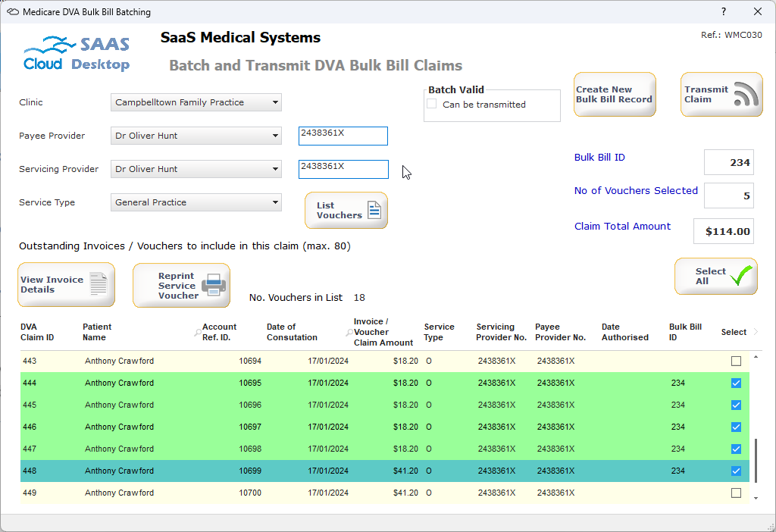776x532 pixels.
Task: Click the Bulk Bill ID field
Action: coord(729,162)
